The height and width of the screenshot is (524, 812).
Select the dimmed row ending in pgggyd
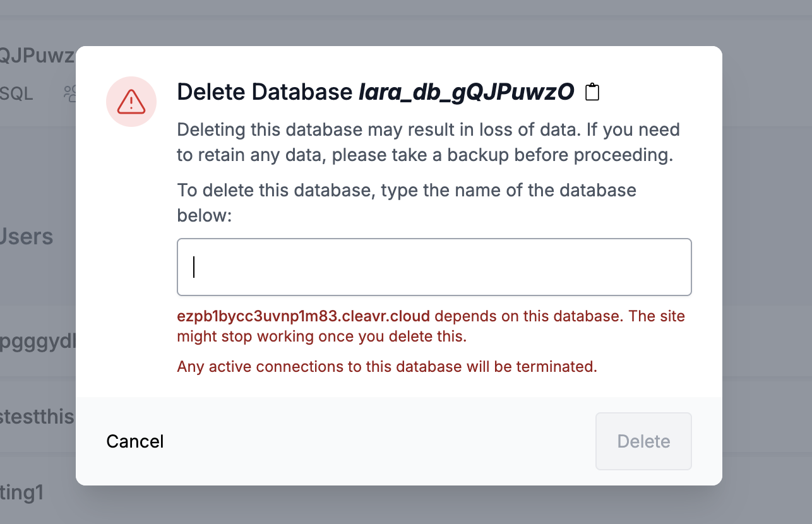[x=38, y=342]
